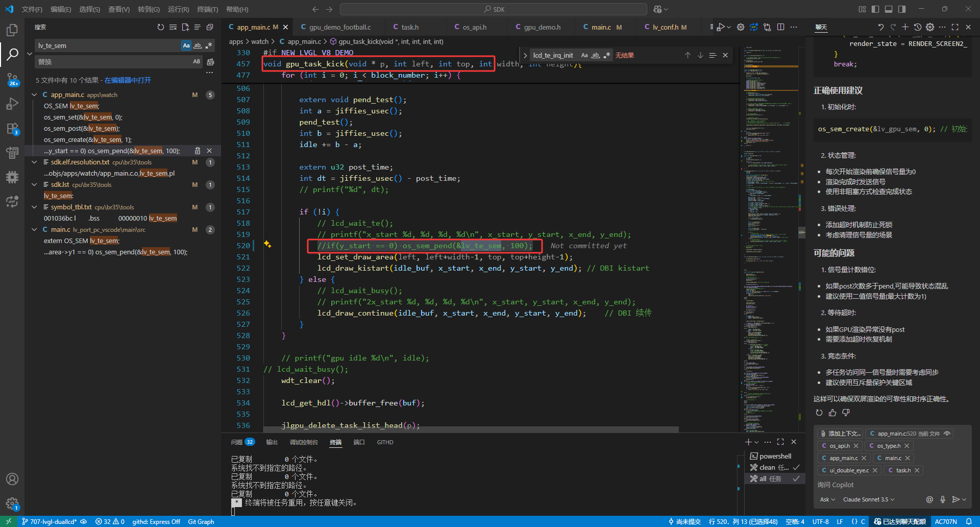
Task: Click the 添加上下文 attach context button
Action: coord(840,434)
